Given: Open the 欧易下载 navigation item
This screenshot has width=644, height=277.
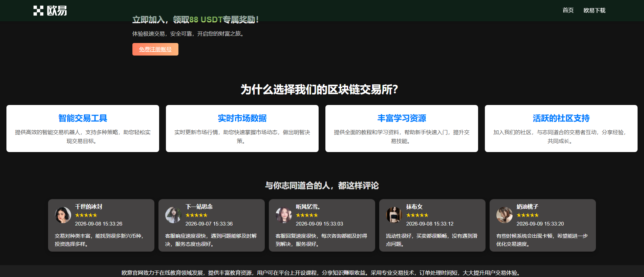Looking at the screenshot, I should pos(594,10).
